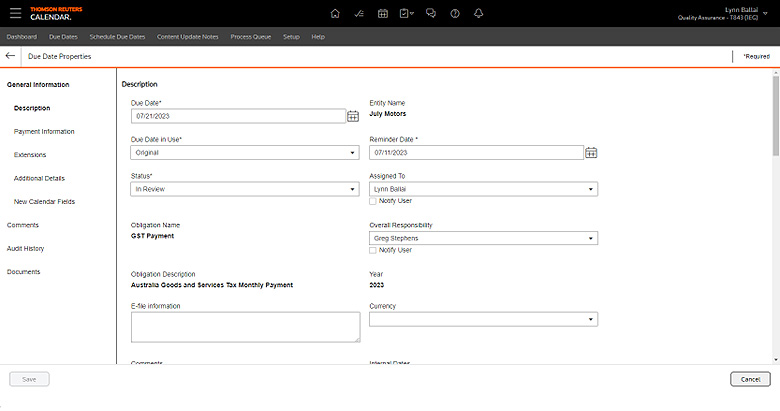Check Notify User under Overall Responsibility

pos(373,250)
